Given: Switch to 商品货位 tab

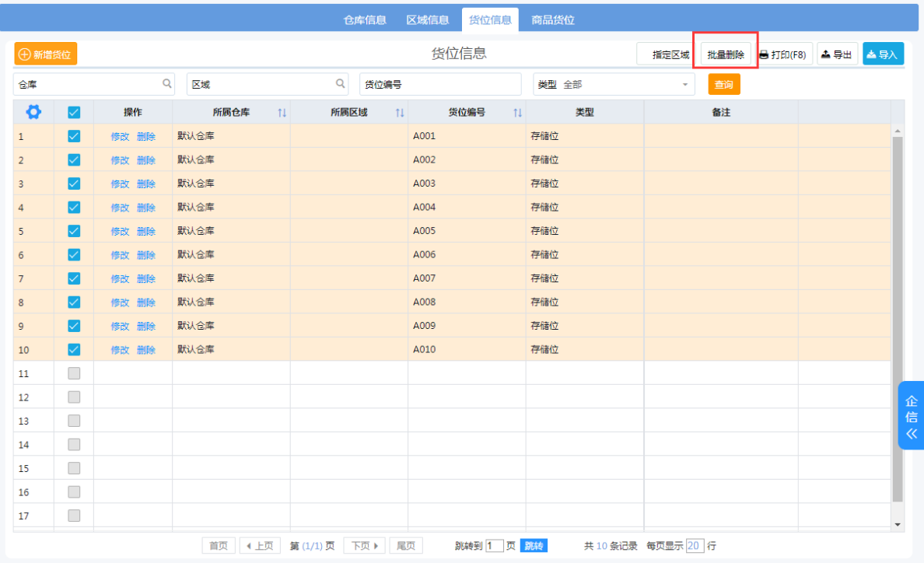Looking at the screenshot, I should click(553, 20).
